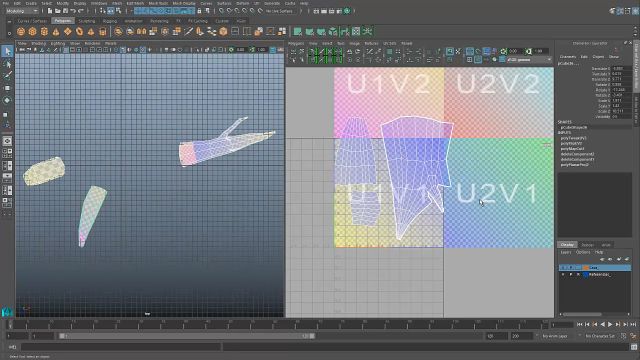Open the Windows menu
This screenshot has height=360, width=640.
(x=99, y=3)
